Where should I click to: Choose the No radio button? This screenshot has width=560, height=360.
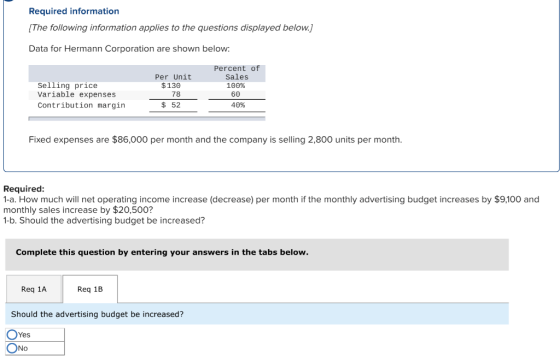pos(12,348)
